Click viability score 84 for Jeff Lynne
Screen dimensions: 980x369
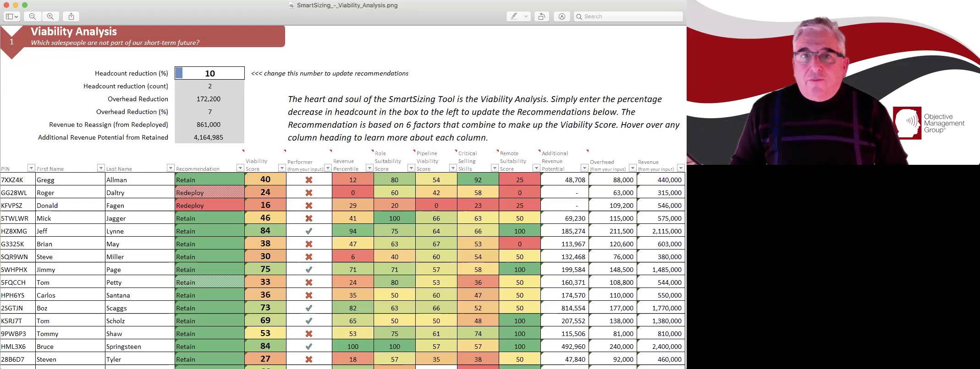[x=265, y=231]
